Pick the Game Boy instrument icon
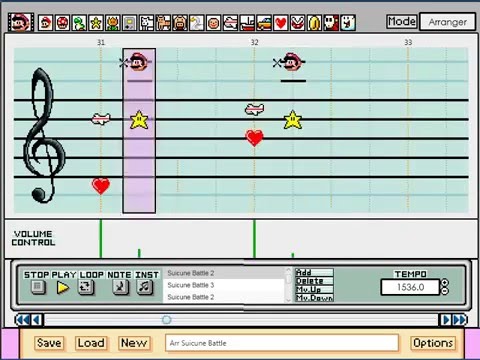480x360 pixels. [129, 23]
